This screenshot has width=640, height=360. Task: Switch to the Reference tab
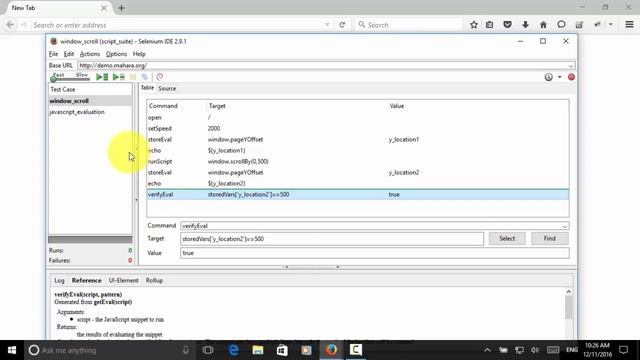(87, 280)
